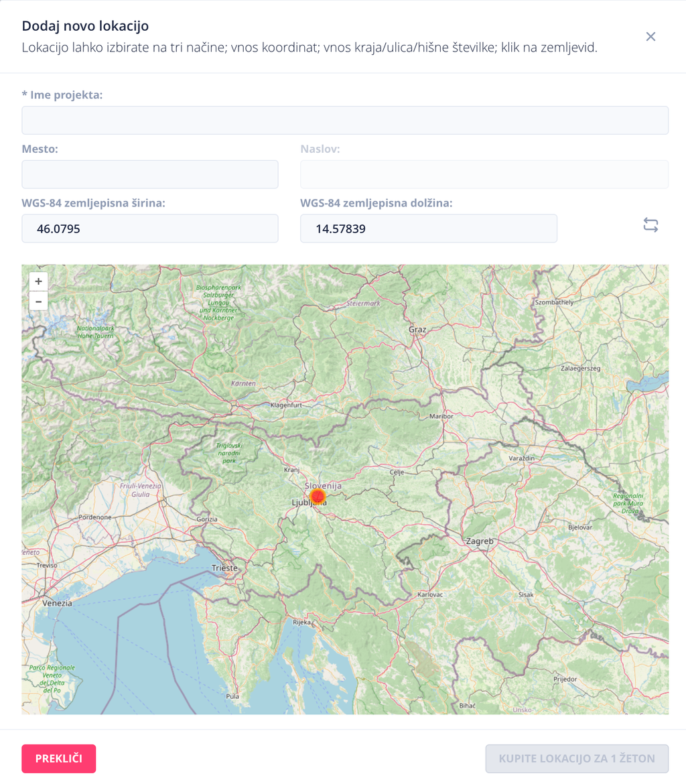Select Maribor location on the map
This screenshot has width=686, height=784.
click(441, 416)
